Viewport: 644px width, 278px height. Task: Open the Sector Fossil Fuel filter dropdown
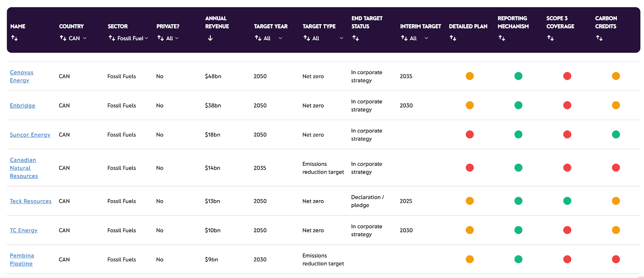point(133,38)
